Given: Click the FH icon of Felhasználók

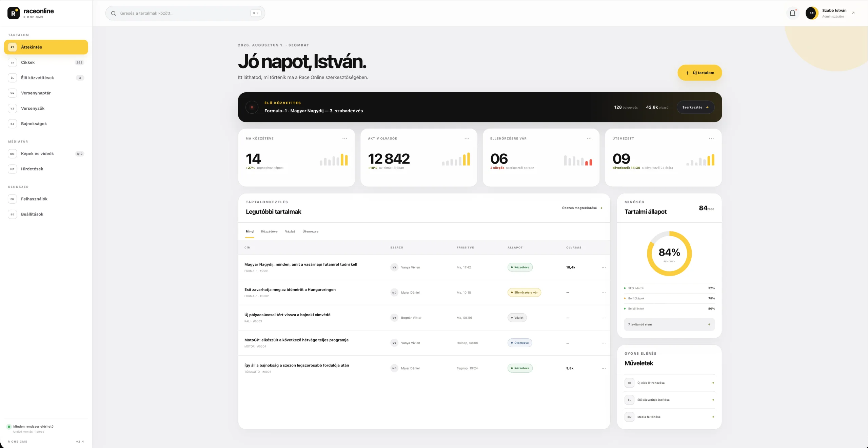Looking at the screenshot, I should tap(12, 199).
